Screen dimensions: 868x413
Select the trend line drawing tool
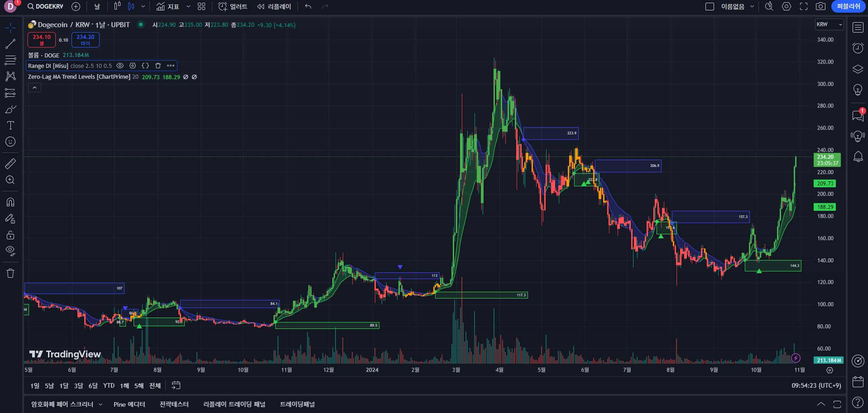click(10, 44)
